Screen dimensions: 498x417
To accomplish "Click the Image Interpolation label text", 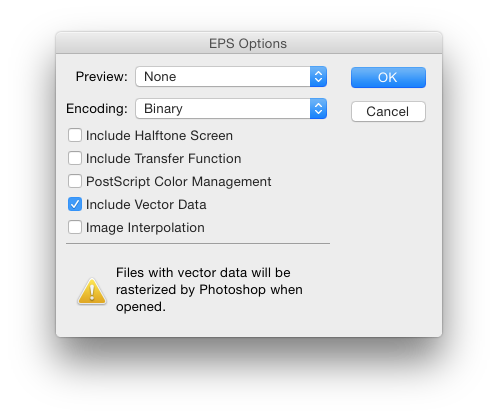I will pyautogui.click(x=145, y=228).
